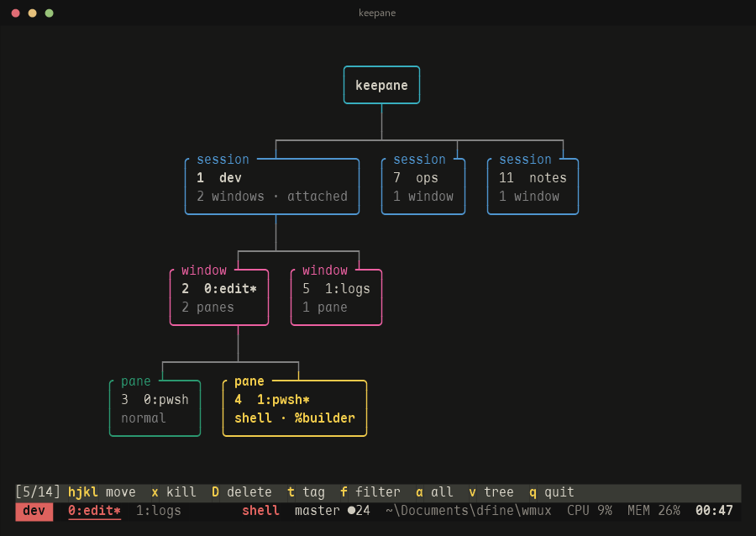Switch to 0:edit* status bar tab
The width and height of the screenshot is (756, 536).
coord(94,511)
